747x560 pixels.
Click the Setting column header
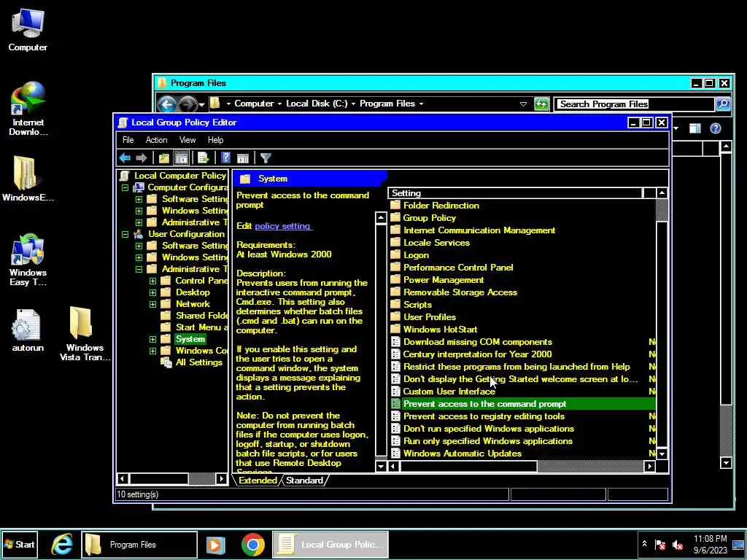(x=515, y=192)
